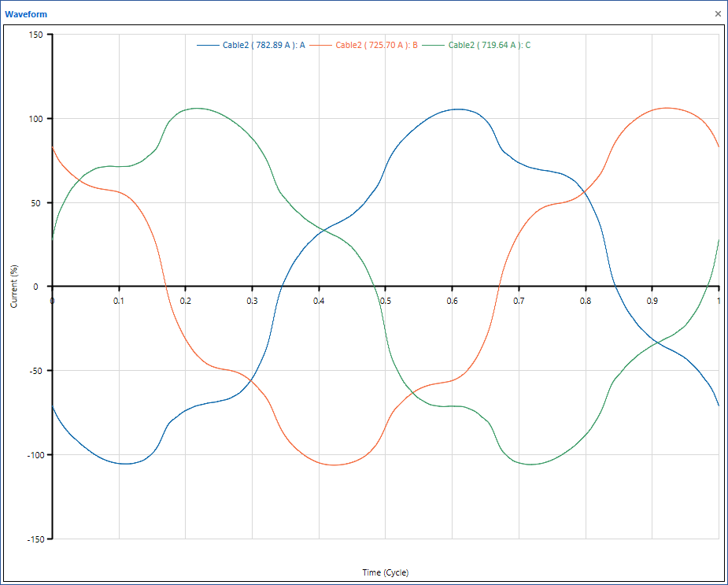Click the green curve's peak near 0.2 cycle
Viewport: 728px width, 585px height.
[195, 108]
